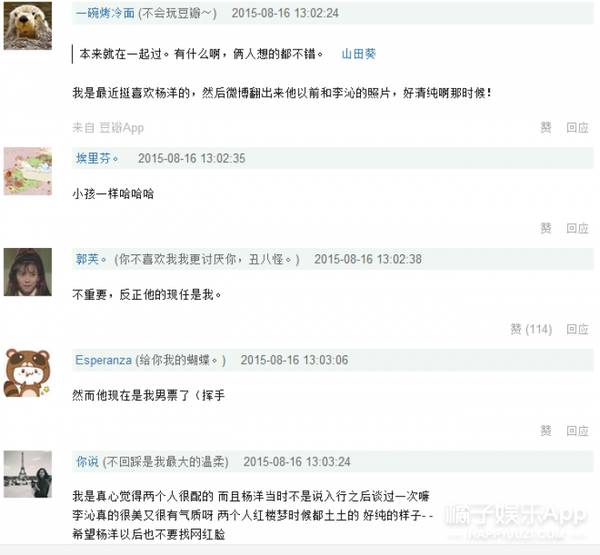Reply to 郭芙's comment
The width and height of the screenshot is (600, 555).
[x=577, y=329]
